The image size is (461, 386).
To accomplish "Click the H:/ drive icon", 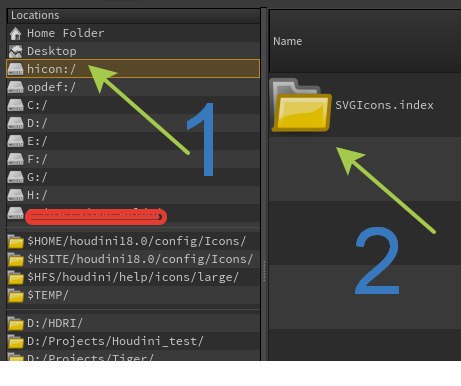I will [x=15, y=195].
